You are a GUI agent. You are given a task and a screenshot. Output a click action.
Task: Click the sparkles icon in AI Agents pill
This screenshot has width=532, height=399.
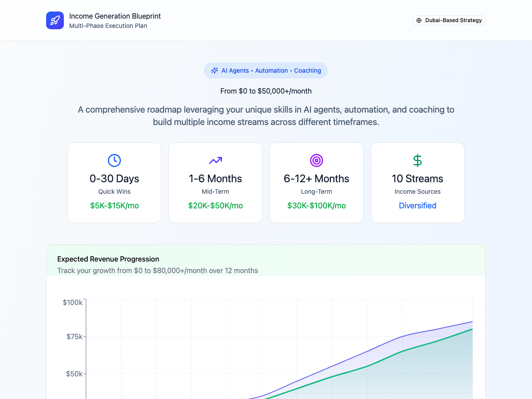pyautogui.click(x=215, y=70)
